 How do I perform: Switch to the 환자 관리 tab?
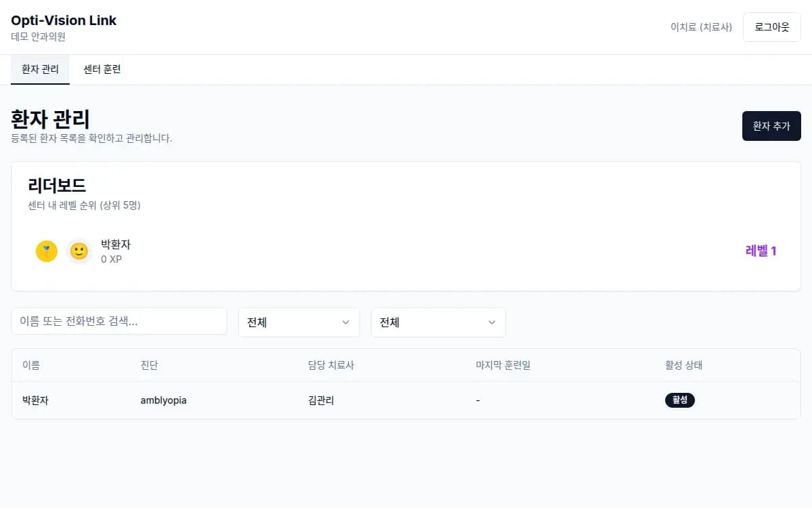point(40,69)
